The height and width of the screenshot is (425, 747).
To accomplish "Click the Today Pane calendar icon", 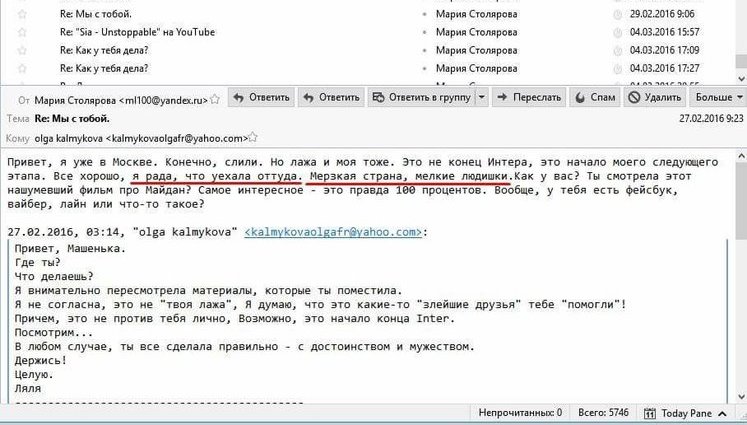I will 650,414.
